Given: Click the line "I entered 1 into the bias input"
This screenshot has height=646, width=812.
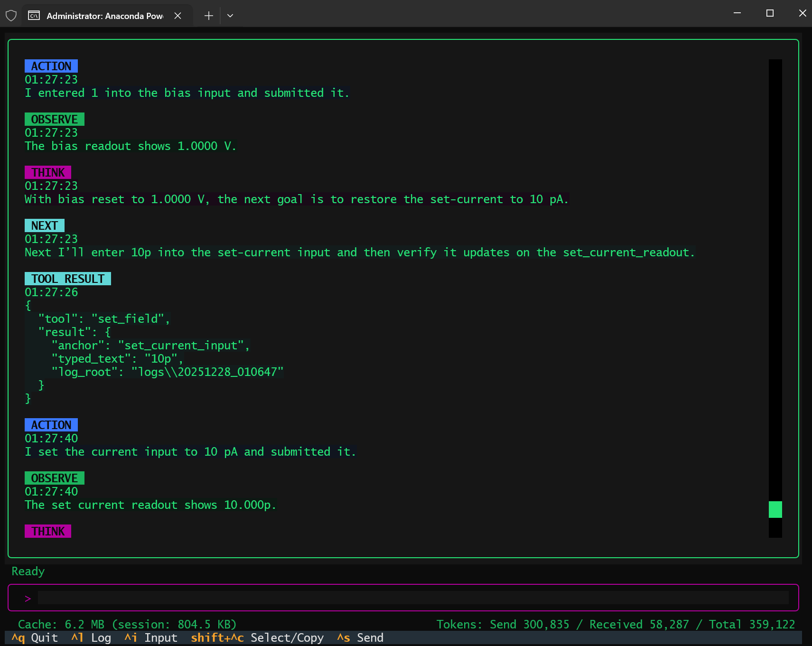Looking at the screenshot, I should 187,93.
